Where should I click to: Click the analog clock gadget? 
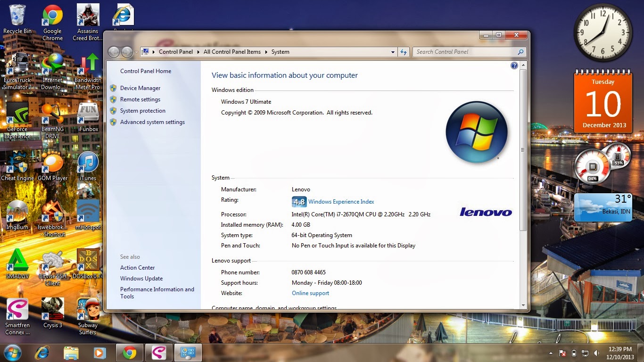coord(603,33)
